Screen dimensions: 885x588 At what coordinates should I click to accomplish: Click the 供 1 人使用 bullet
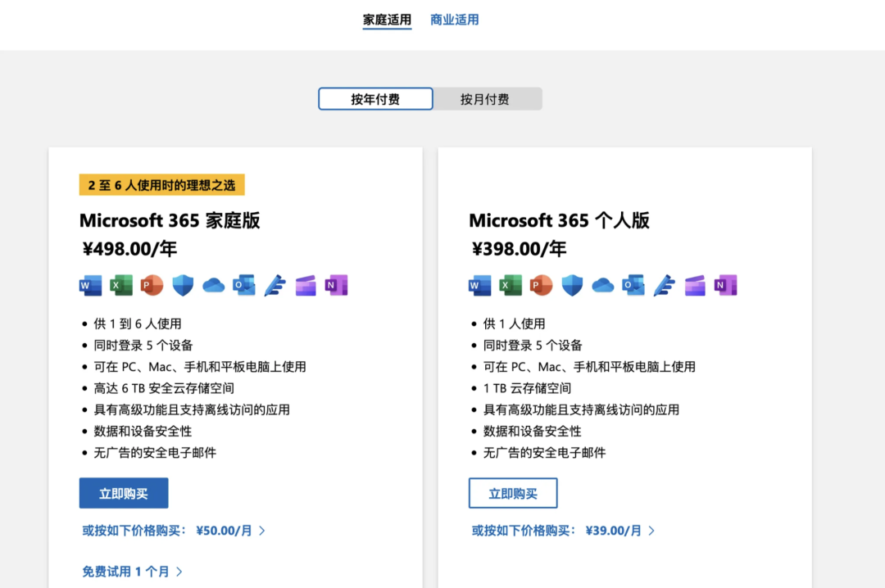[514, 324]
